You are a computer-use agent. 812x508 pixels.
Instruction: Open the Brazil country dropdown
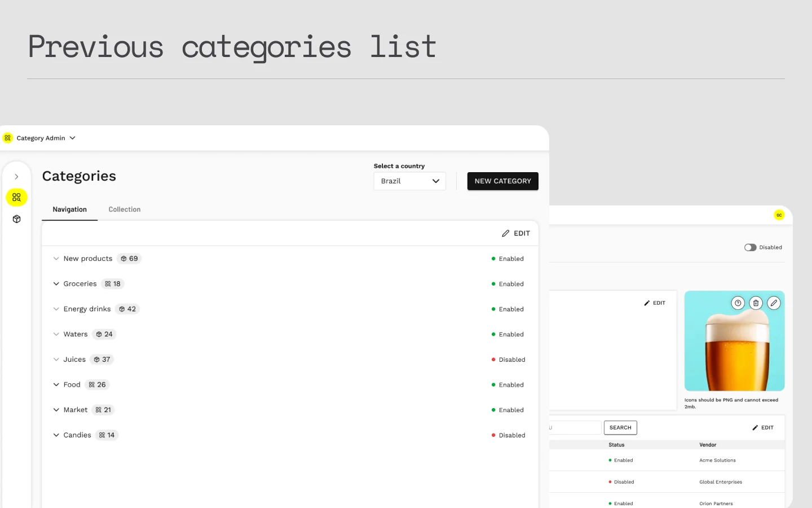coord(410,181)
